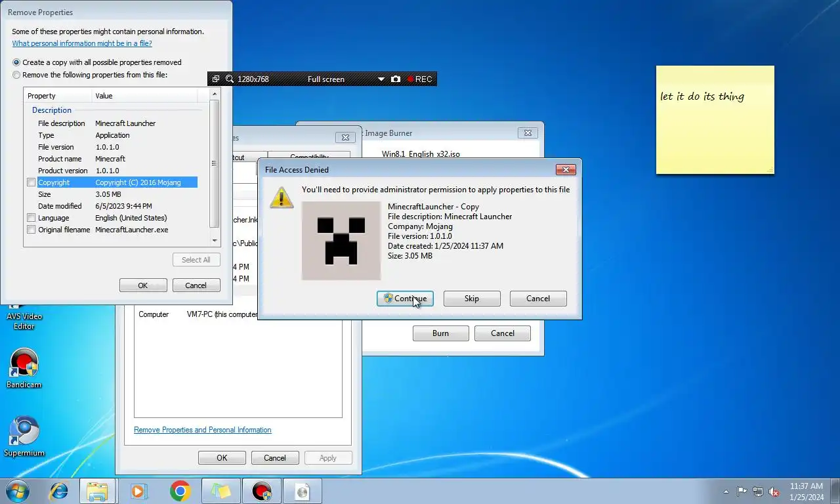Click the Bandicam screenshot camera icon
840x504 pixels.
tap(395, 79)
